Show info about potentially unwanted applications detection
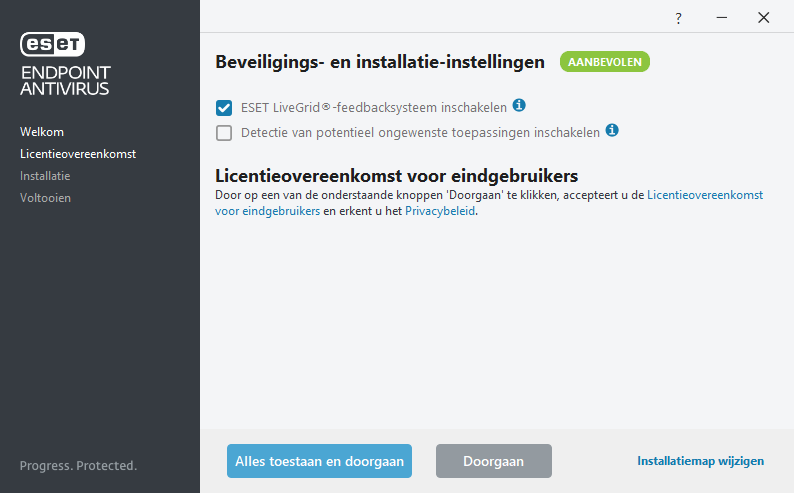Viewport: 794px width, 493px height. point(612,131)
